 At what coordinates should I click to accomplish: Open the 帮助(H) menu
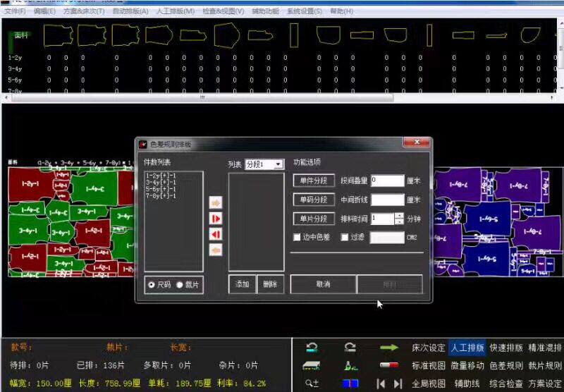click(341, 11)
